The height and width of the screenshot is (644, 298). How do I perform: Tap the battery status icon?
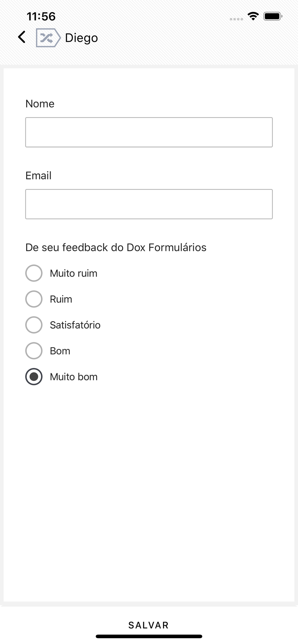(273, 16)
